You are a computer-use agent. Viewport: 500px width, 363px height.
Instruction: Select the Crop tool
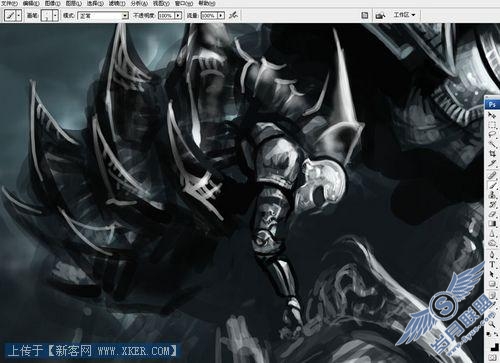point(492,154)
